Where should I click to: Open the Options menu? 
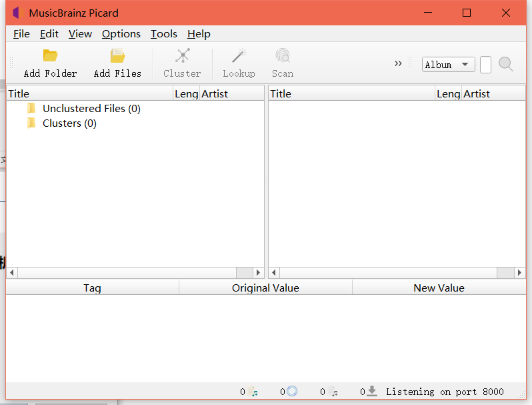click(x=121, y=34)
